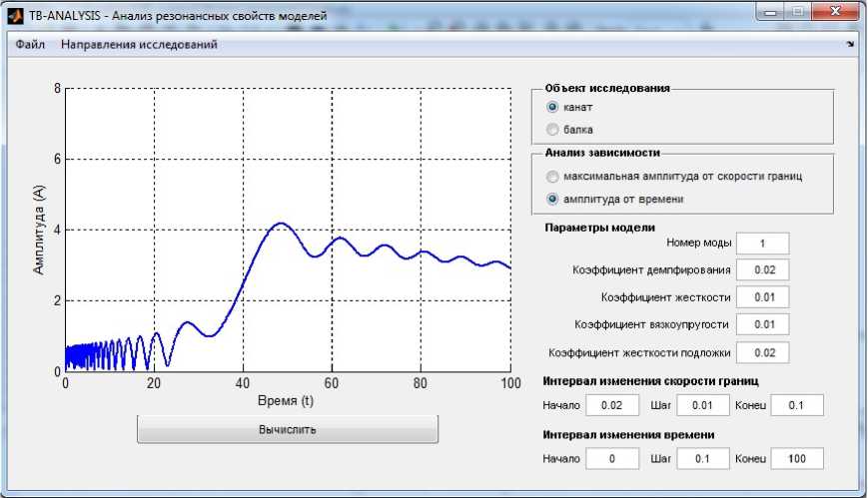Click the Параметры модели heading
868x498 pixels.
click(599, 228)
